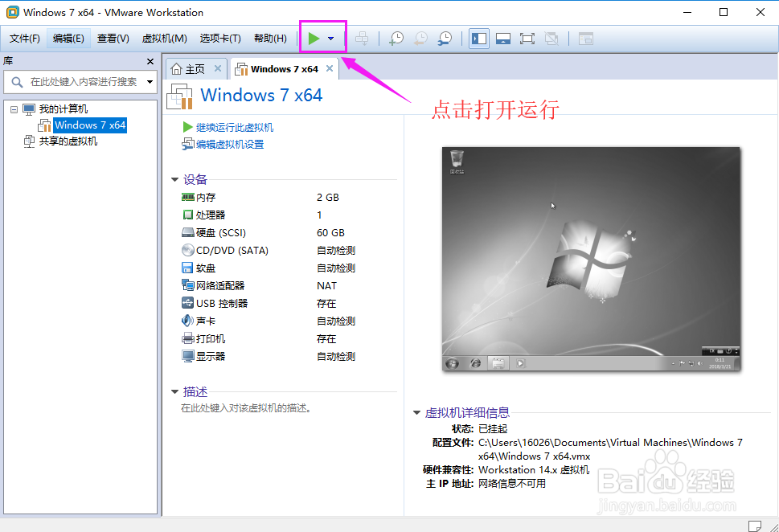Click the configuration file path text
Image resolution: width=779 pixels, height=532 pixels.
[x=610, y=449]
